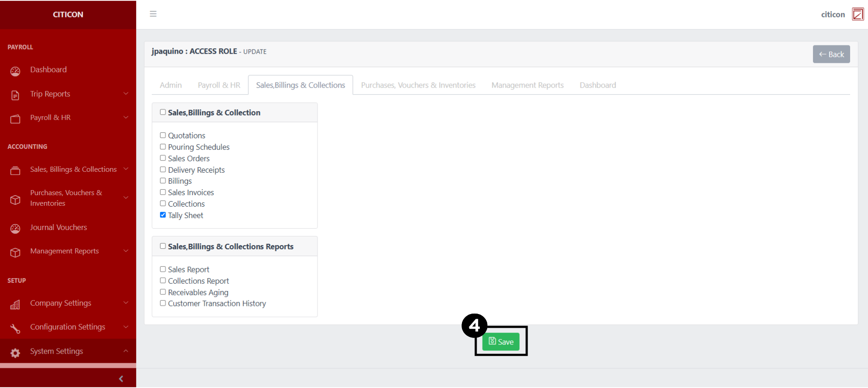Click the green Save button
Screen dimensions: 868x388
tap(501, 342)
